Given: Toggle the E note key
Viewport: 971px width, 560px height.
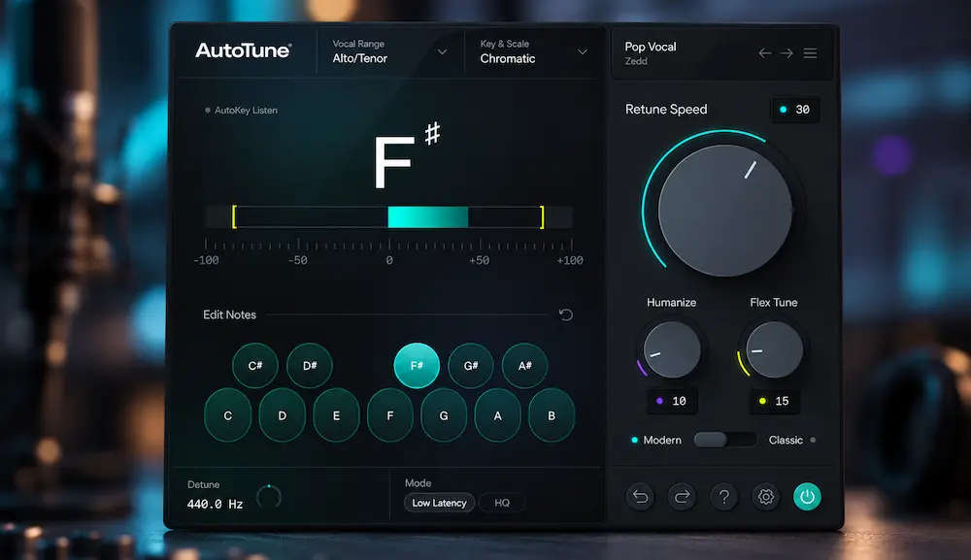Looking at the screenshot, I should [x=336, y=415].
